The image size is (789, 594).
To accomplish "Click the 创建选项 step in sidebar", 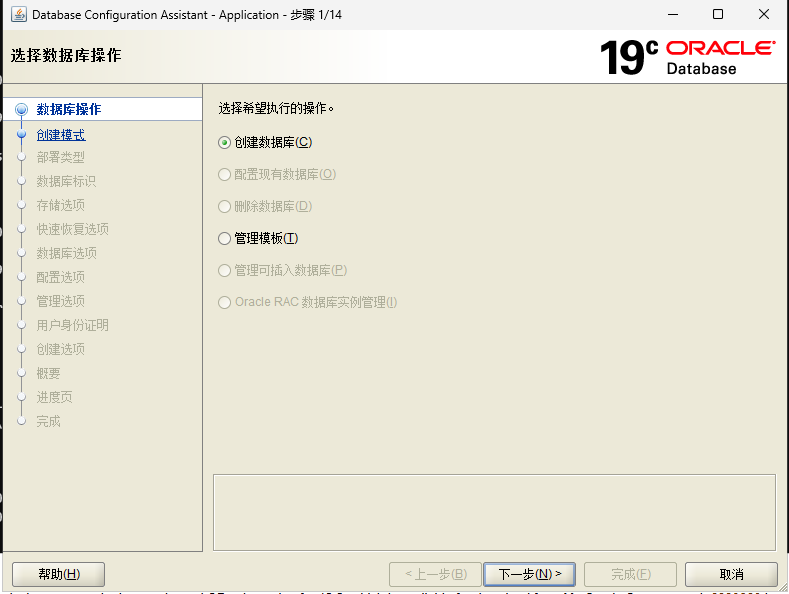I will point(60,349).
